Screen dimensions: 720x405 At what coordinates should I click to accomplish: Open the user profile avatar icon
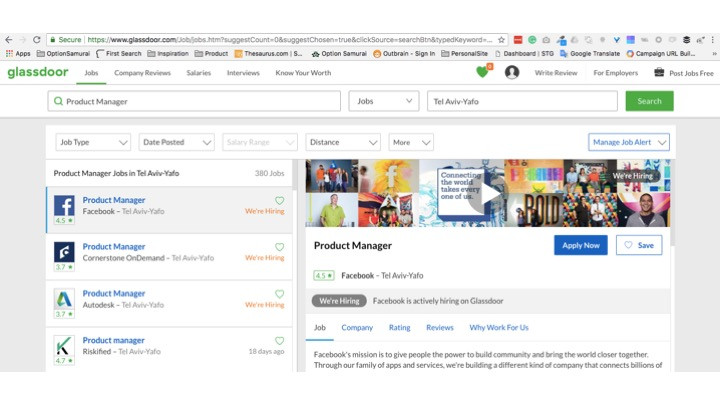point(512,72)
